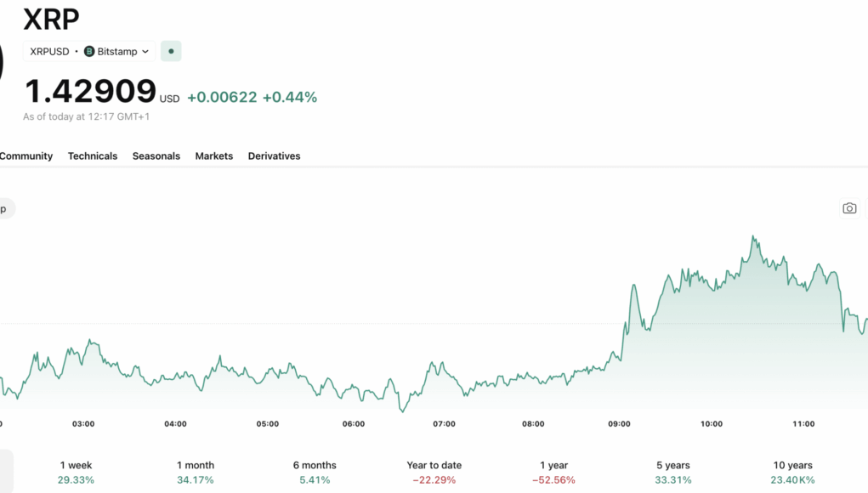
Task: Switch chart to 5 years
Action: (673, 473)
